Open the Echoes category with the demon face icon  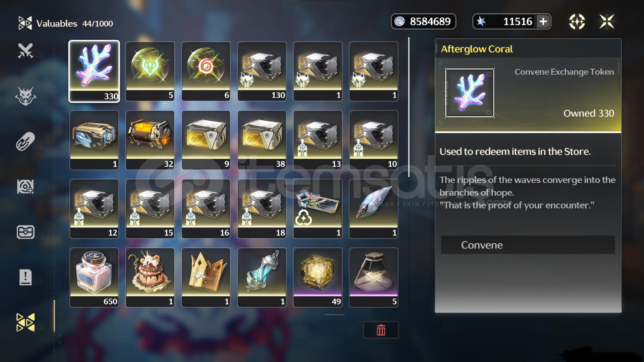tap(25, 96)
